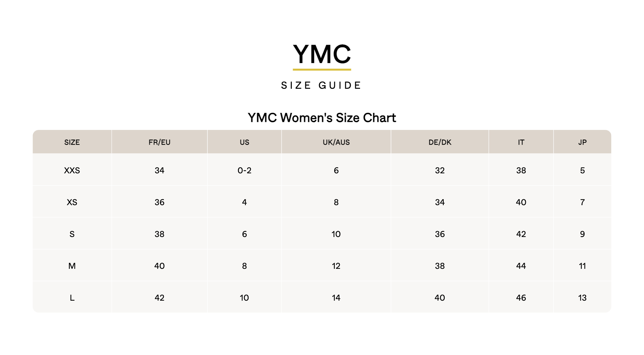Select the SIZE GUIDE heading text
Image resolution: width=644 pixels, height=355 pixels.
point(321,86)
